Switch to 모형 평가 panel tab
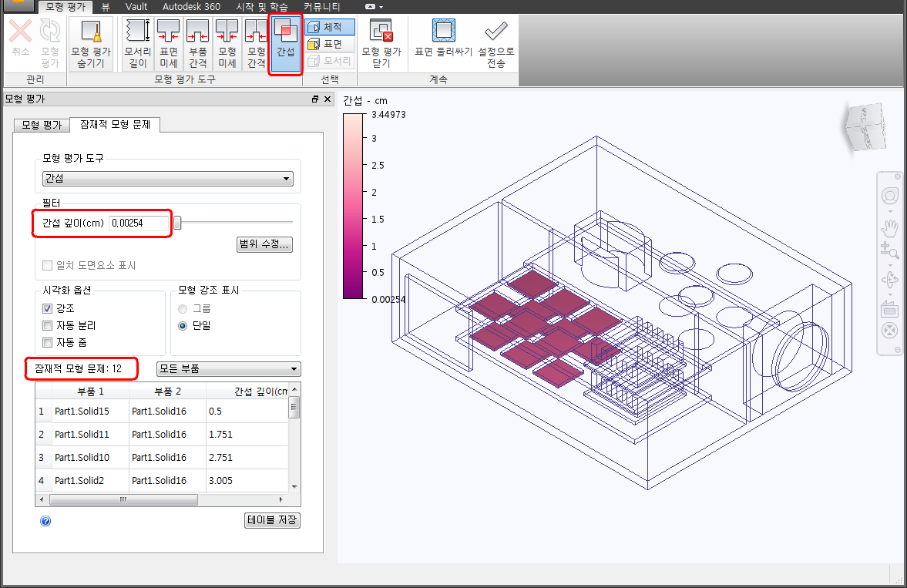Screen dimensions: 907x588 pyautogui.click(x=42, y=125)
